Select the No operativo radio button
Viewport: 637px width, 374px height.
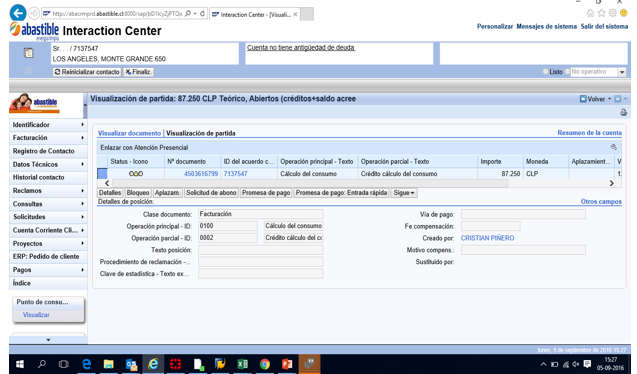click(568, 72)
